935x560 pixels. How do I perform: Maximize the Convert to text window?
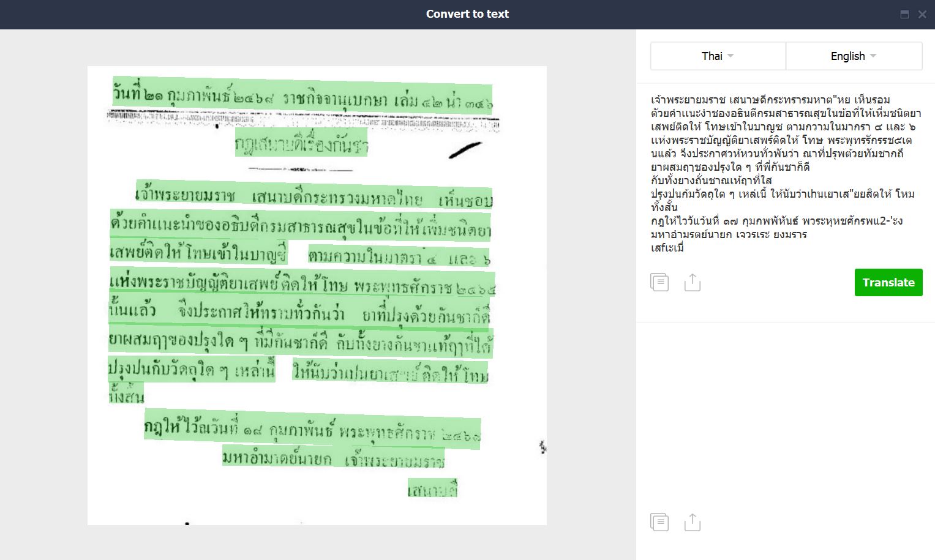point(904,15)
